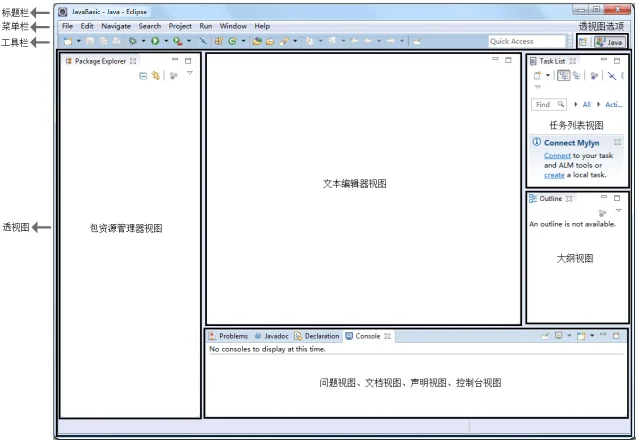638x441 pixels.
Task: Open the Run configurations dropdown arrow
Action: point(166,41)
